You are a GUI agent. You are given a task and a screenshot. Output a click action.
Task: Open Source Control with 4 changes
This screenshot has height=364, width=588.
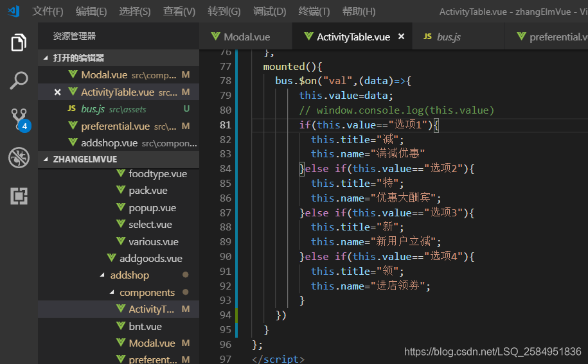tap(19, 119)
